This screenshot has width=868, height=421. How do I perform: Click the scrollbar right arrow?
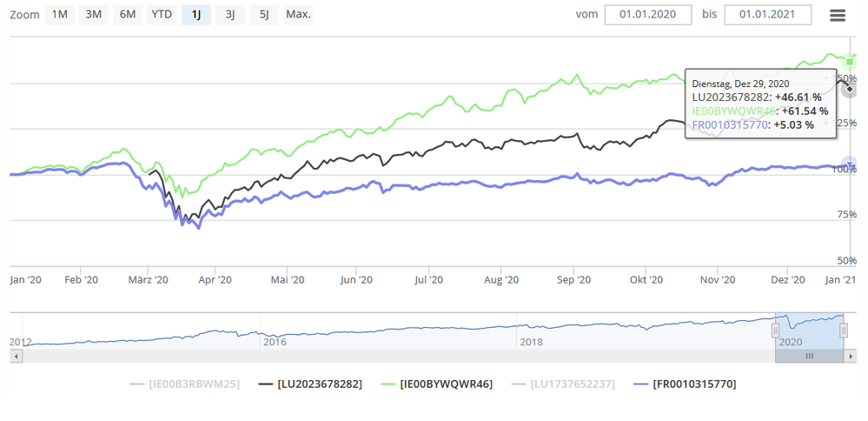[850, 356]
